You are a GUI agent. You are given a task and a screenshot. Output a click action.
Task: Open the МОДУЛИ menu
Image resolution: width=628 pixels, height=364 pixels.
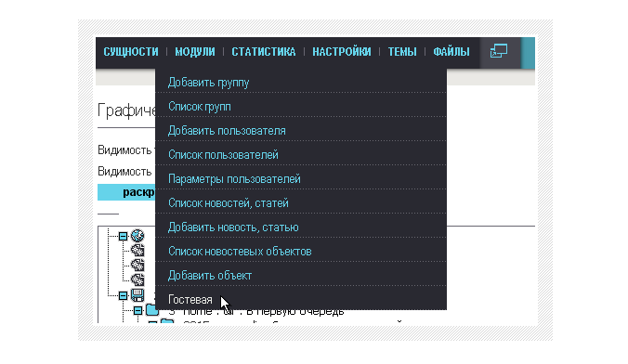pyautogui.click(x=195, y=52)
